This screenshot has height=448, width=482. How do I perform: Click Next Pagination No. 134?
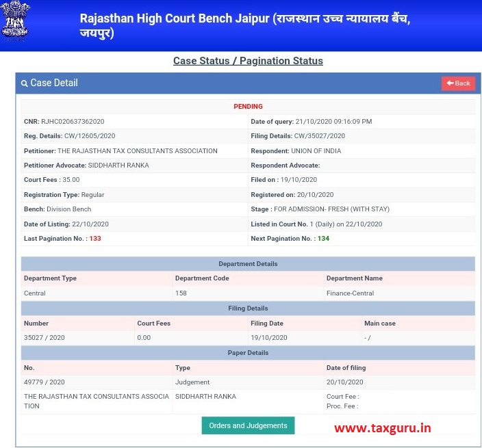tap(323, 239)
